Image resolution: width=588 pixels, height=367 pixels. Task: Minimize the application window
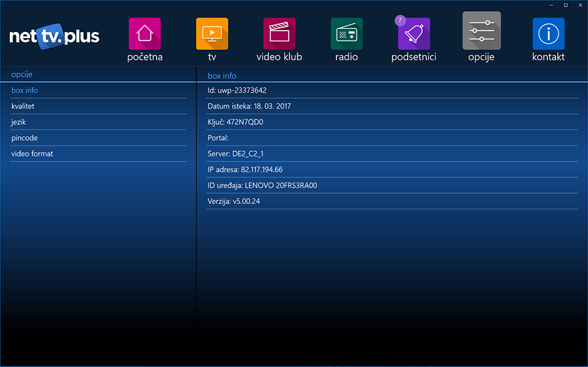[x=551, y=5]
